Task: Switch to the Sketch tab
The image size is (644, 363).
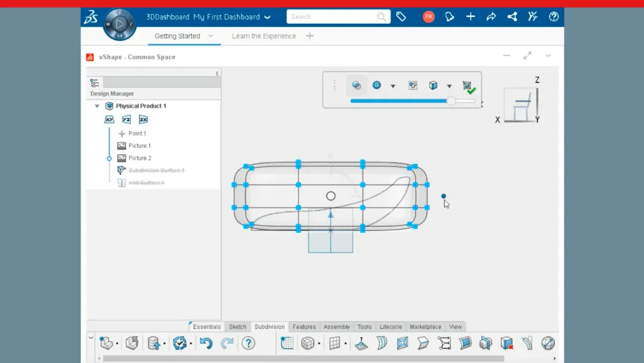Action: click(x=238, y=327)
